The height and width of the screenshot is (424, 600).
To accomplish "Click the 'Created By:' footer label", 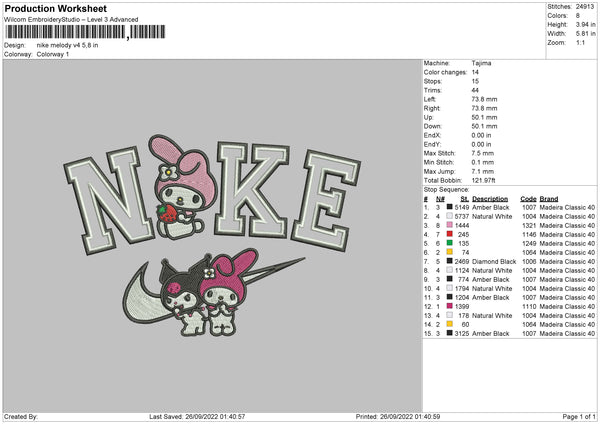I will pyautogui.click(x=21, y=416).
